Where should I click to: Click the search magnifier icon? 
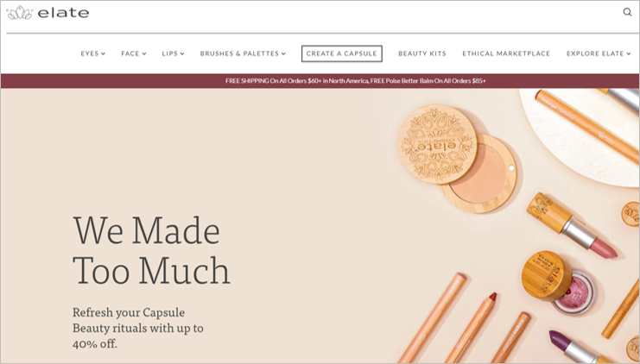pyautogui.click(x=627, y=12)
